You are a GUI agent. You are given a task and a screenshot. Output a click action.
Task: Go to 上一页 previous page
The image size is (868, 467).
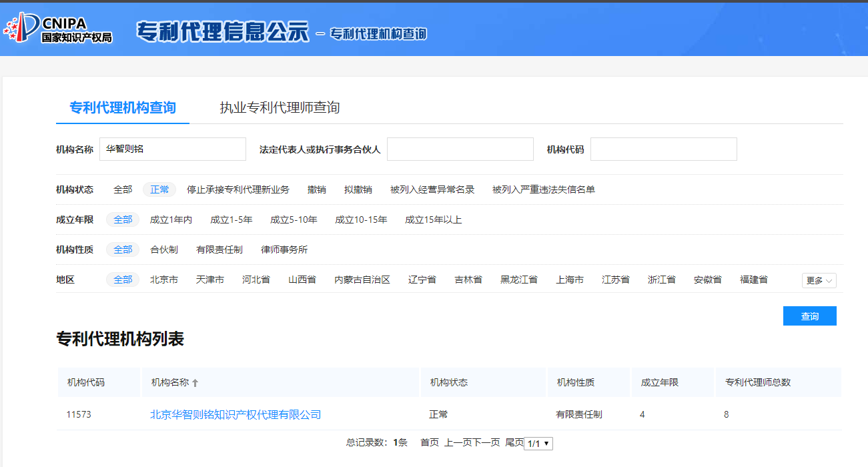tap(458, 442)
